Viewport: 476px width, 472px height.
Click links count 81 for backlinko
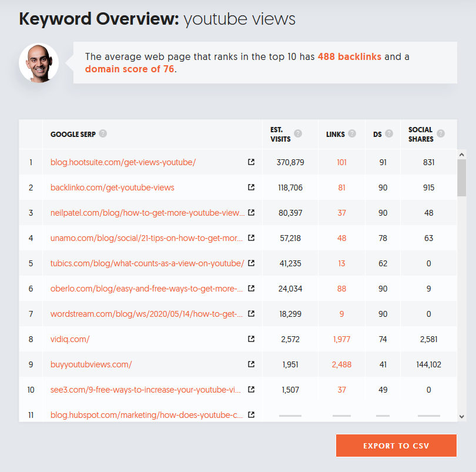point(341,188)
